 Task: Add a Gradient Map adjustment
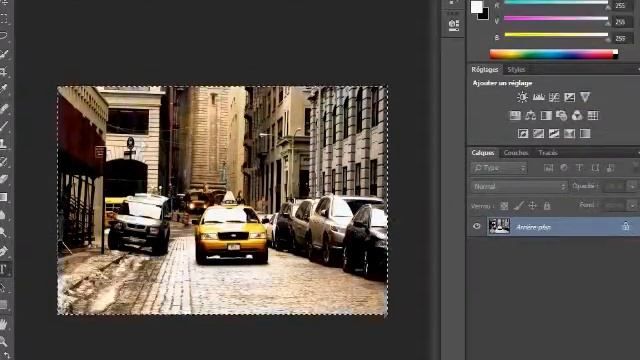click(x=569, y=133)
